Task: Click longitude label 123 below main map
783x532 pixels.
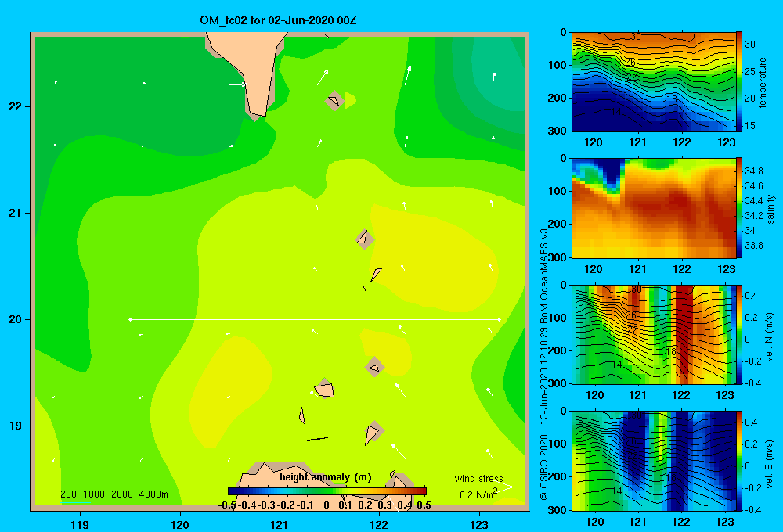Action: tap(479, 524)
